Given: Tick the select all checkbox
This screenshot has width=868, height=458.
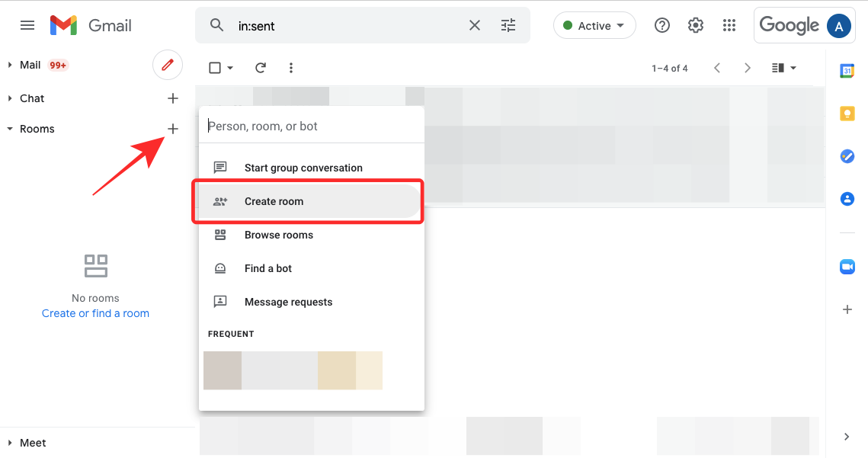Looking at the screenshot, I should [215, 68].
